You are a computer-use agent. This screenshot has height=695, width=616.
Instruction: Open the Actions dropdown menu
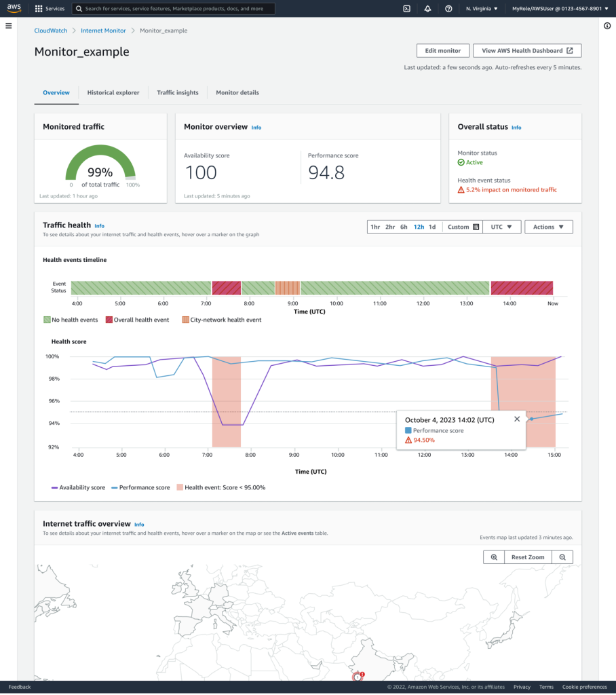[548, 227]
